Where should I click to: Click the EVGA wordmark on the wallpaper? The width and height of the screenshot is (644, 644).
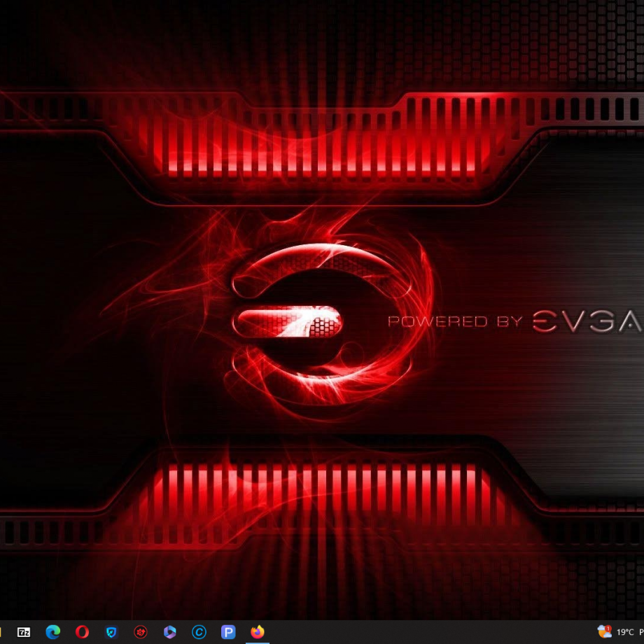(x=587, y=322)
